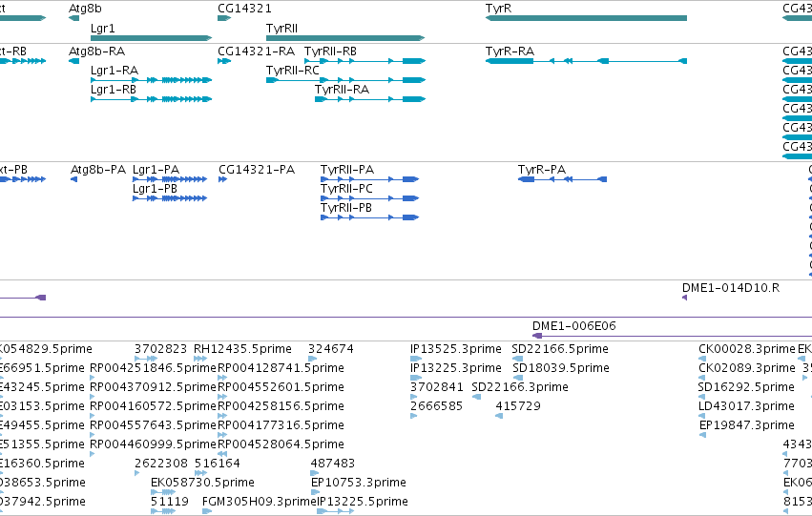This screenshot has width=812, height=516.
Task: Click the 2622308 EST label
Action: point(161,464)
